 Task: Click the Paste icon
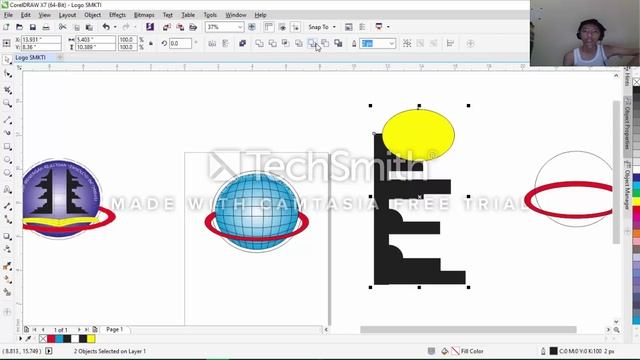[89, 27]
